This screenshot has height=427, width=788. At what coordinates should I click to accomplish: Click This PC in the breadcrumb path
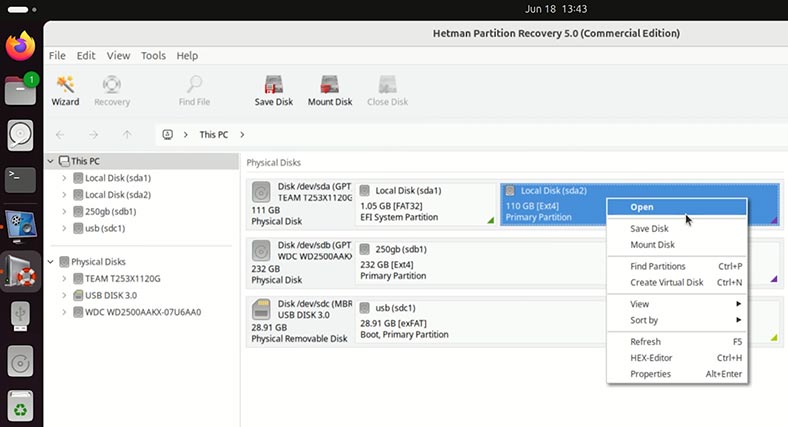click(214, 135)
